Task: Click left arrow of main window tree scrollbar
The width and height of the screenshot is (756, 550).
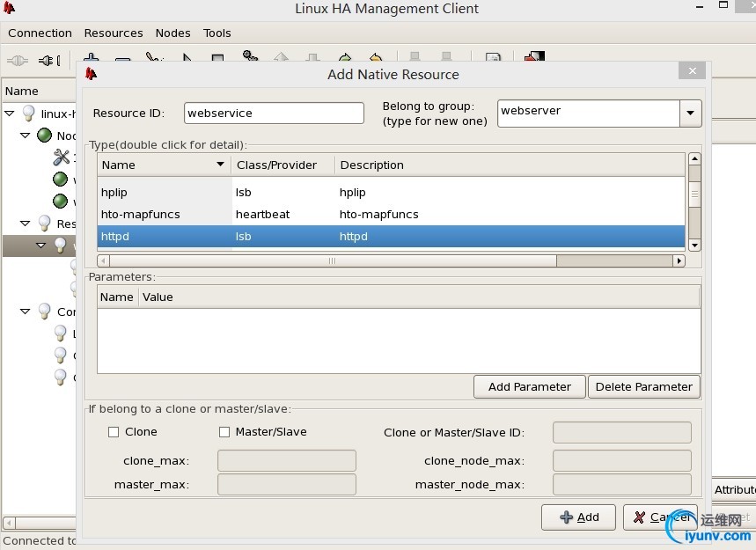Action: (x=9, y=523)
